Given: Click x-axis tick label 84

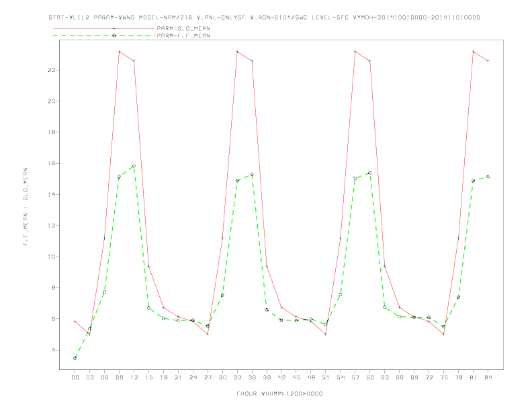Looking at the screenshot, I should 488,377.
